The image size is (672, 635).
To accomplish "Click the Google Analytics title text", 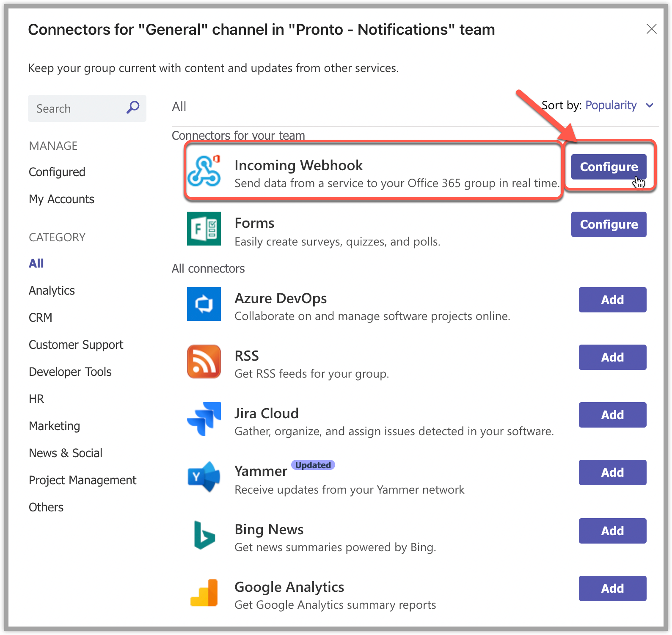I will point(289,587).
